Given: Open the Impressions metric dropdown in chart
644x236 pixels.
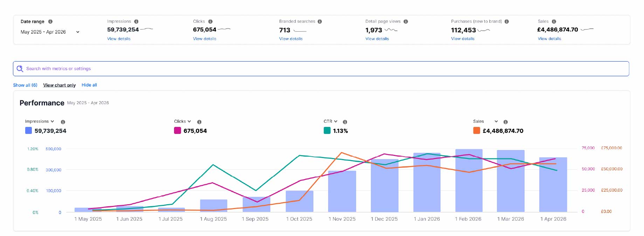Looking at the screenshot, I should (x=40, y=121).
